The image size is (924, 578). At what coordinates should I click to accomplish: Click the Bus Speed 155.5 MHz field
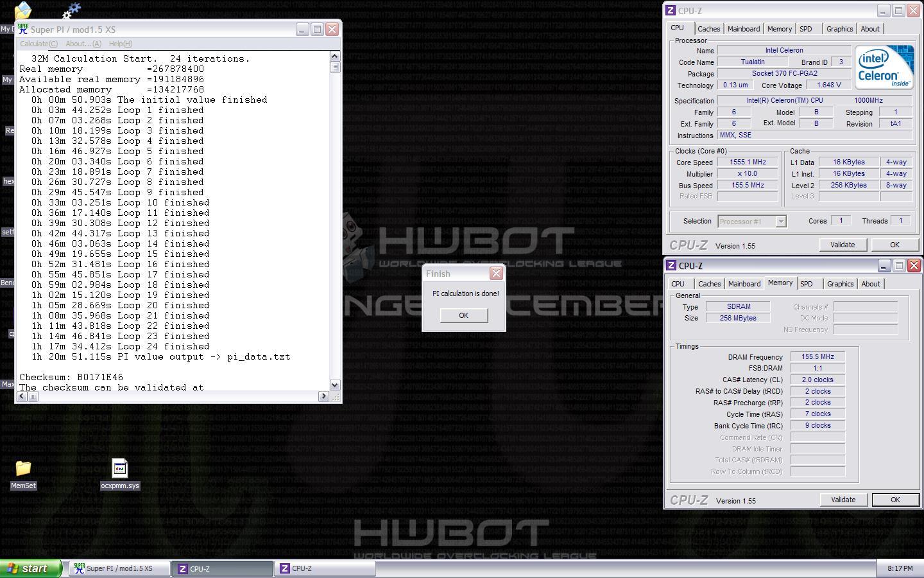tap(748, 185)
